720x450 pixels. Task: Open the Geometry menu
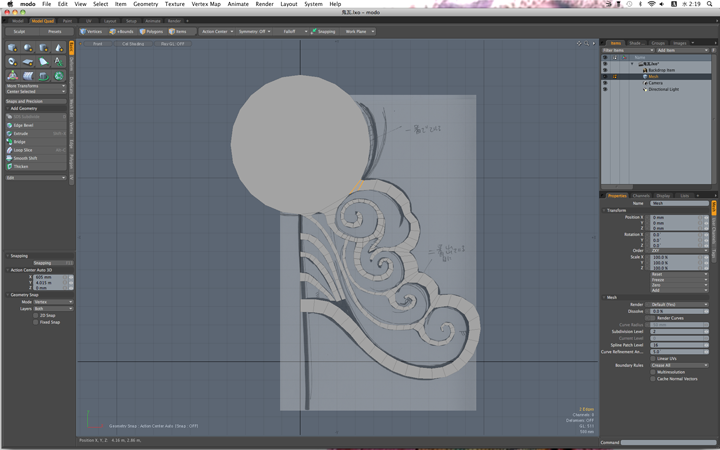coord(145,4)
